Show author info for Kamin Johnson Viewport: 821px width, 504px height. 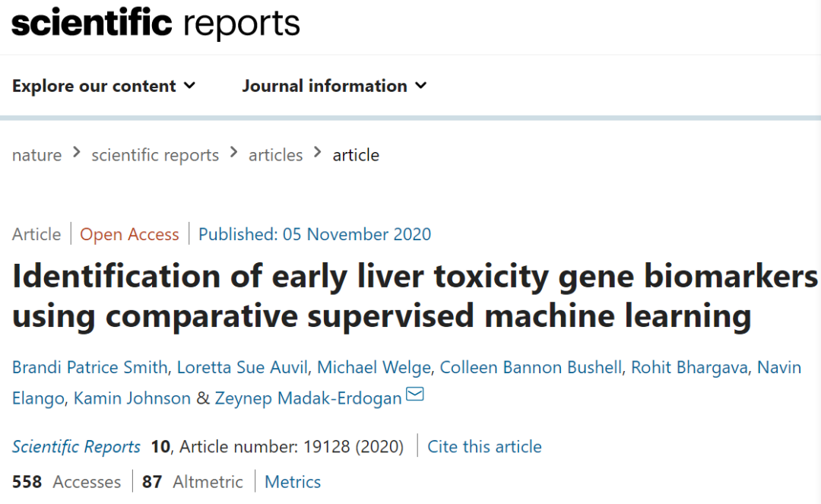(x=132, y=398)
